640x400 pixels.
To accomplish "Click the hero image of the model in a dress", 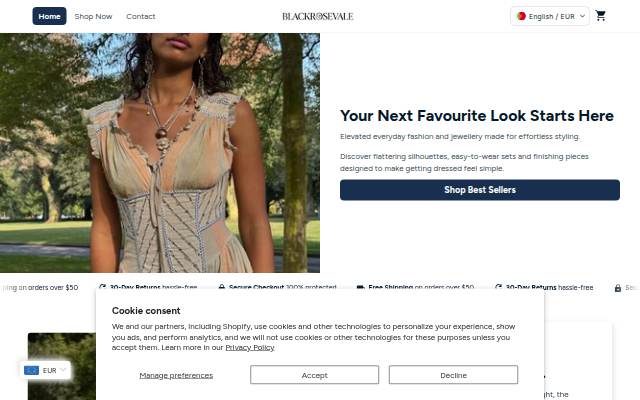I will click(160, 153).
